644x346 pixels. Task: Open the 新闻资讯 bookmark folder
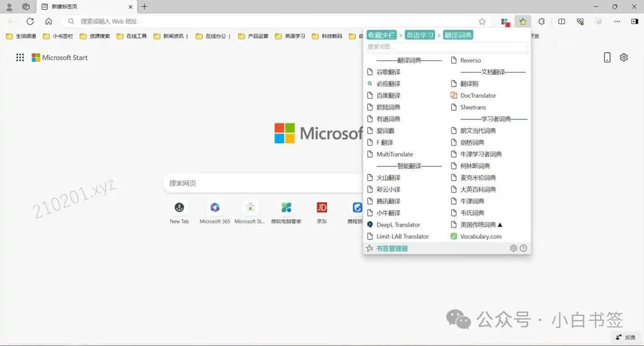coord(171,36)
